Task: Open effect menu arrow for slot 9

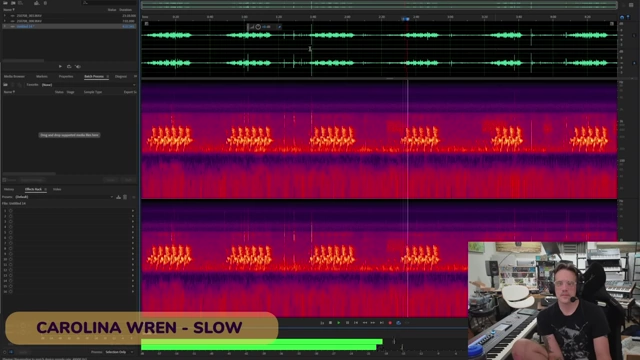Action: (x=133, y=253)
